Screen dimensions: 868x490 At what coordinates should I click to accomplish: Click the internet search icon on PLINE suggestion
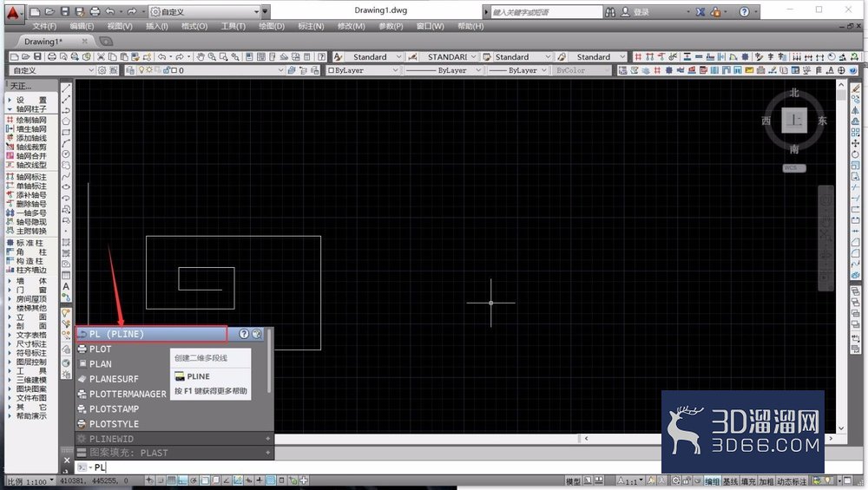(x=256, y=334)
